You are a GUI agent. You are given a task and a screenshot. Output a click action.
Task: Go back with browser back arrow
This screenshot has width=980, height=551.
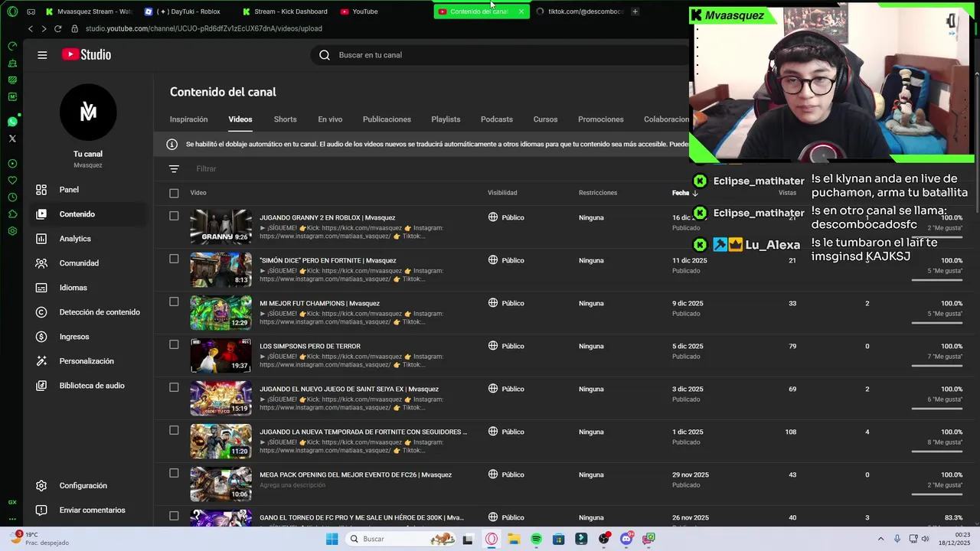(31, 29)
